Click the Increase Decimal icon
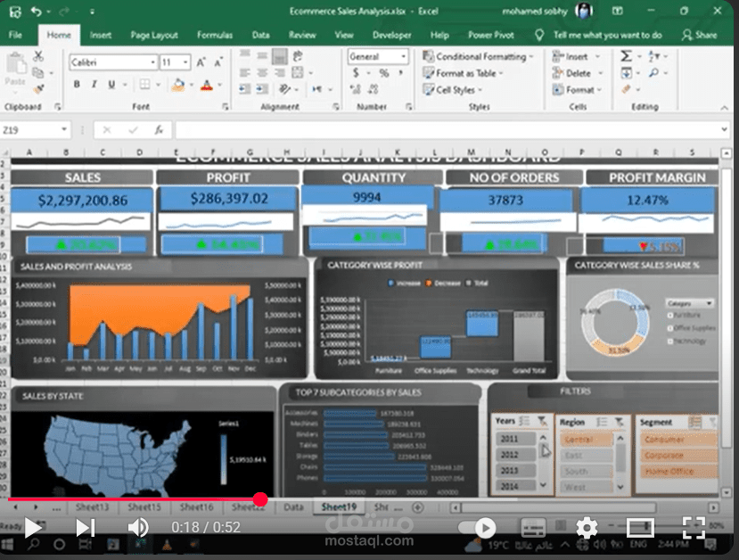This screenshot has width=739, height=560. pos(356,89)
